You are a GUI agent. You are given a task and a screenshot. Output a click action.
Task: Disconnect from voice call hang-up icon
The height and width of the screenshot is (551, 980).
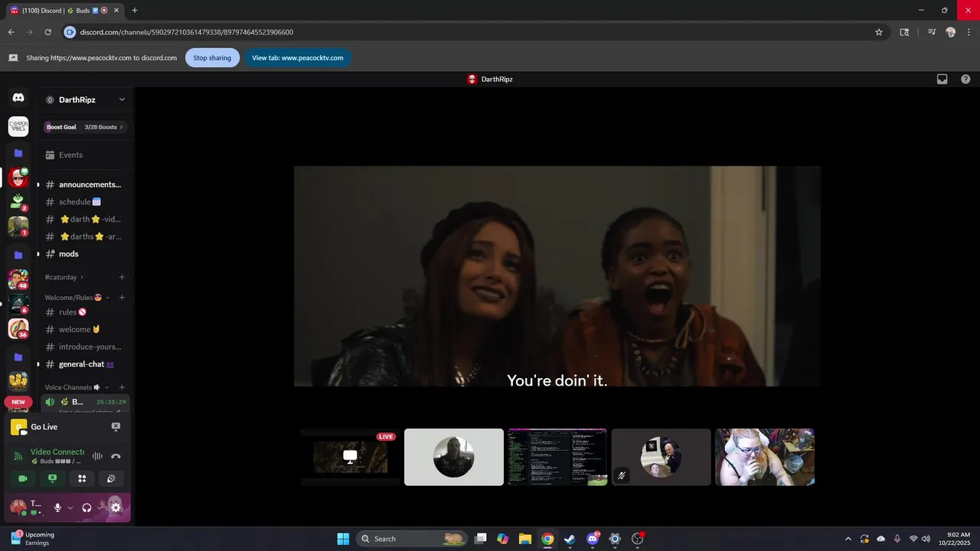[x=116, y=456]
